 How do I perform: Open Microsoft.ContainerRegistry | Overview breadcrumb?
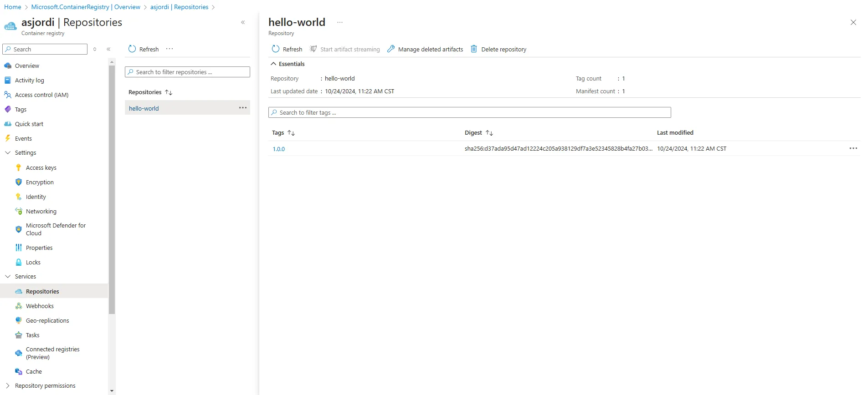86,7
